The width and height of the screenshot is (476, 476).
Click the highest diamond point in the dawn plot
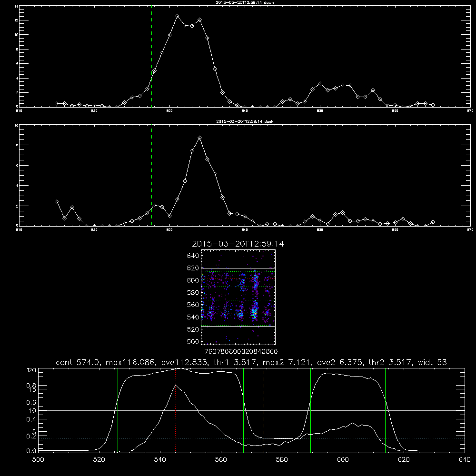178,16
